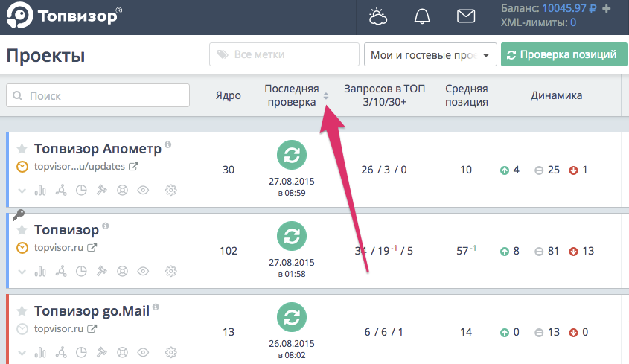Viewport: 629px width, 364px height.
Task: Toggle favorite star for Топвизор go.Mail
Action: (22, 311)
